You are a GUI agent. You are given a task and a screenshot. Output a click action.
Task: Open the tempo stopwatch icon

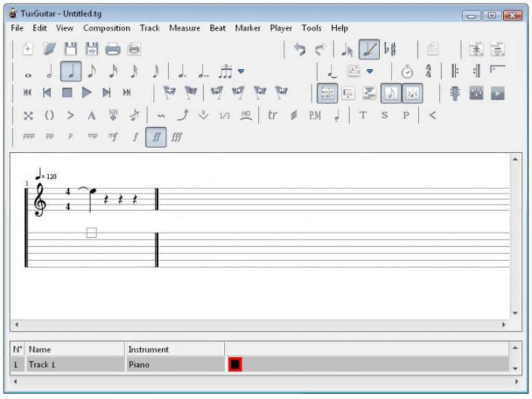[x=407, y=71]
